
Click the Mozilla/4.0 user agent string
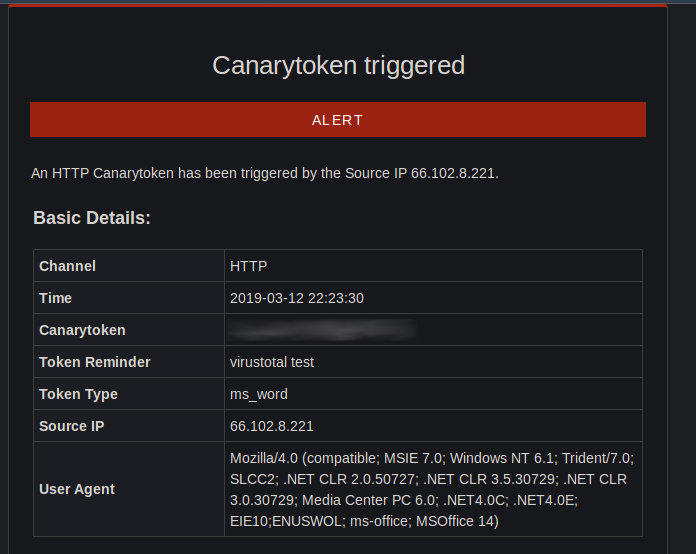coord(432,489)
